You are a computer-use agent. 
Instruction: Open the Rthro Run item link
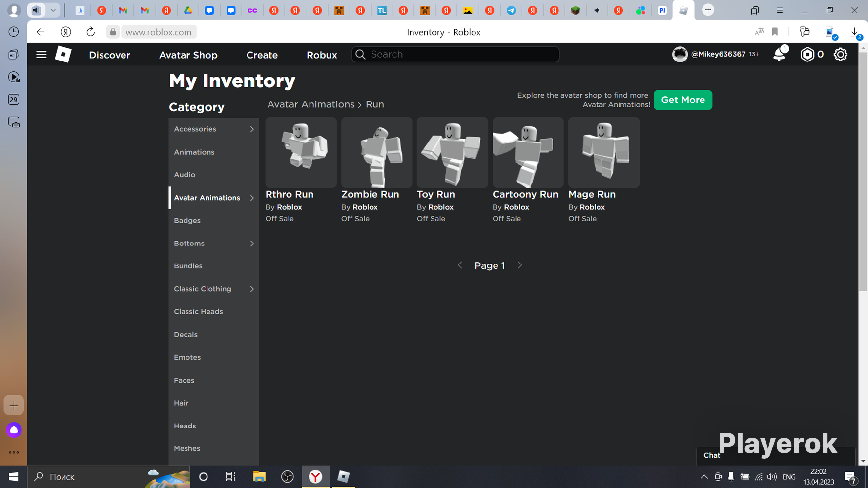pyautogui.click(x=289, y=194)
